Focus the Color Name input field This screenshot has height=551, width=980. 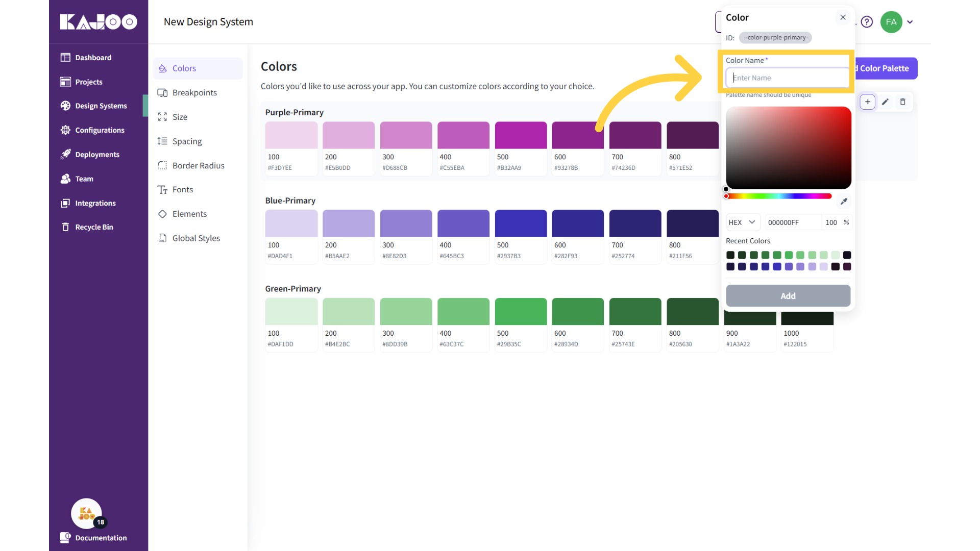coord(788,78)
